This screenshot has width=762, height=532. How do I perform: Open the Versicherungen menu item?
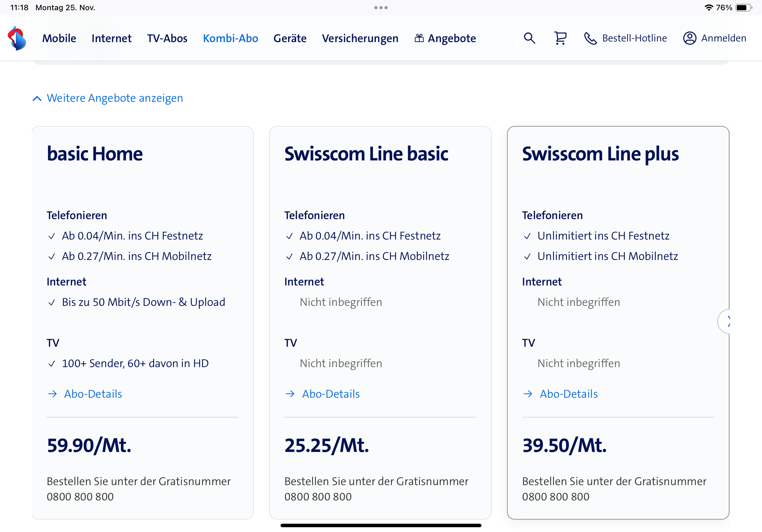coord(360,38)
